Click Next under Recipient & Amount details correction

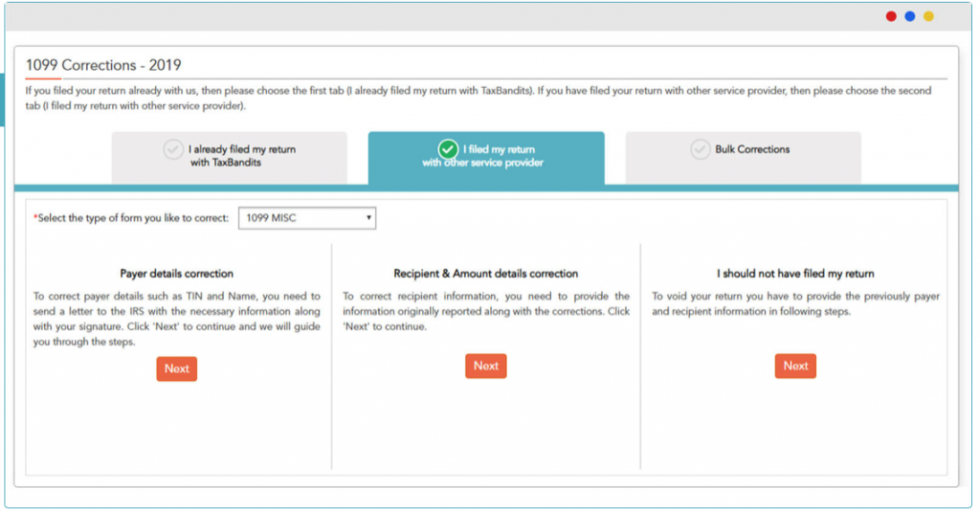pyautogui.click(x=485, y=367)
